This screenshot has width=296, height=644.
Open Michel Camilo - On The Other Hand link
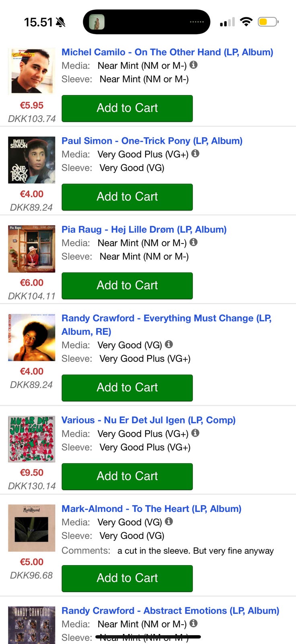click(x=167, y=52)
